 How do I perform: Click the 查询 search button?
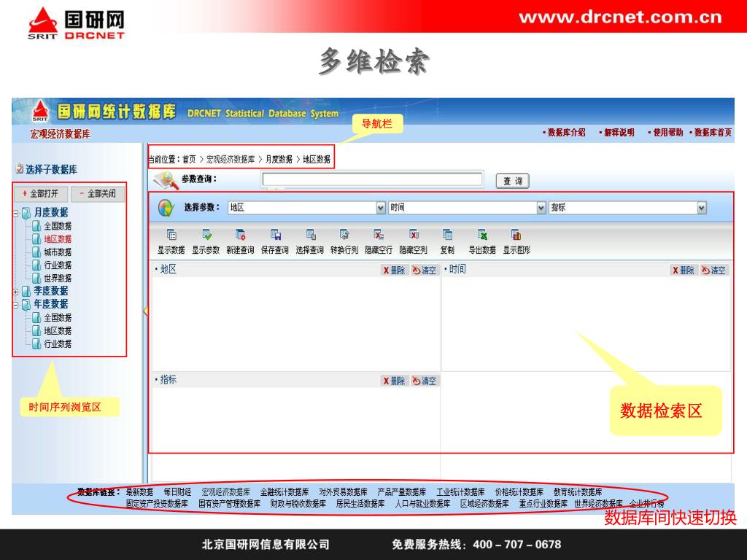pos(513,181)
